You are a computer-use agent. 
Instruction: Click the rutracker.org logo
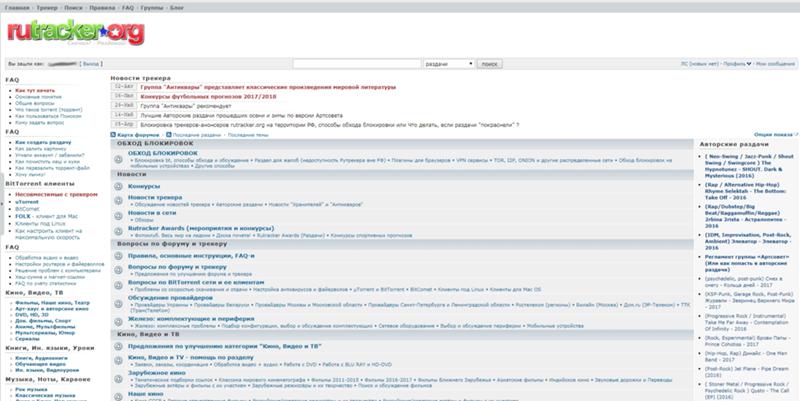pos(76,33)
